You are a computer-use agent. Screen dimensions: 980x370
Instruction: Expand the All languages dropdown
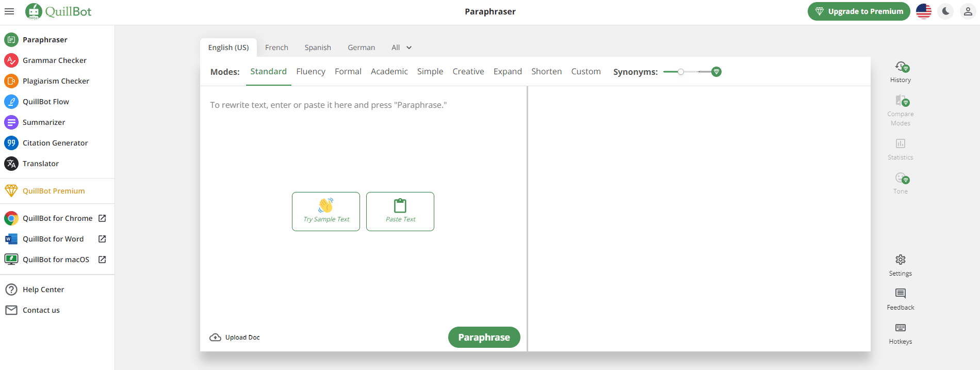[401, 47]
